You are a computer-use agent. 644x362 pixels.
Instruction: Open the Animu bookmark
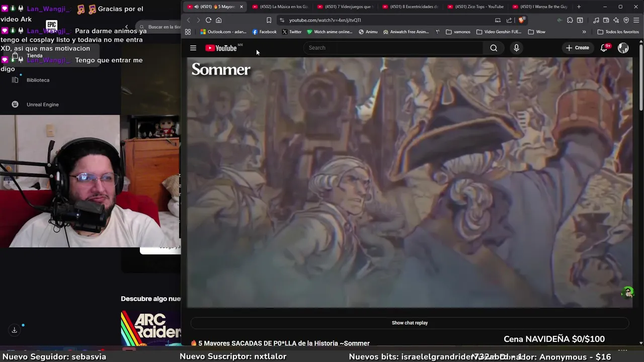tap(368, 32)
